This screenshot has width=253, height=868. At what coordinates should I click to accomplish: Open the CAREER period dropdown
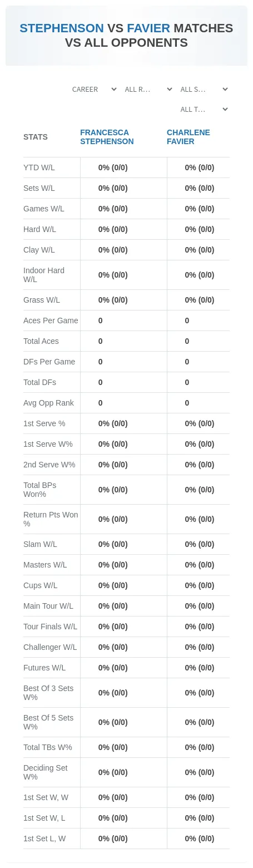click(x=94, y=90)
